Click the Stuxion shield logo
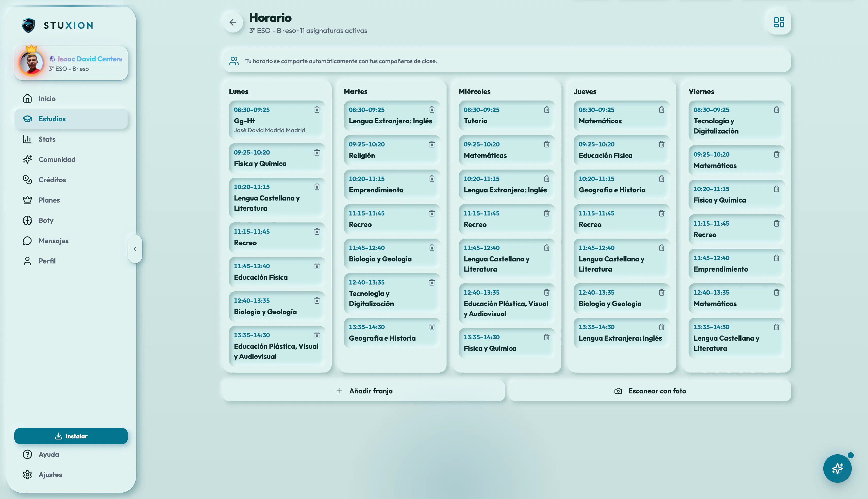The height and width of the screenshot is (499, 868). (x=28, y=25)
